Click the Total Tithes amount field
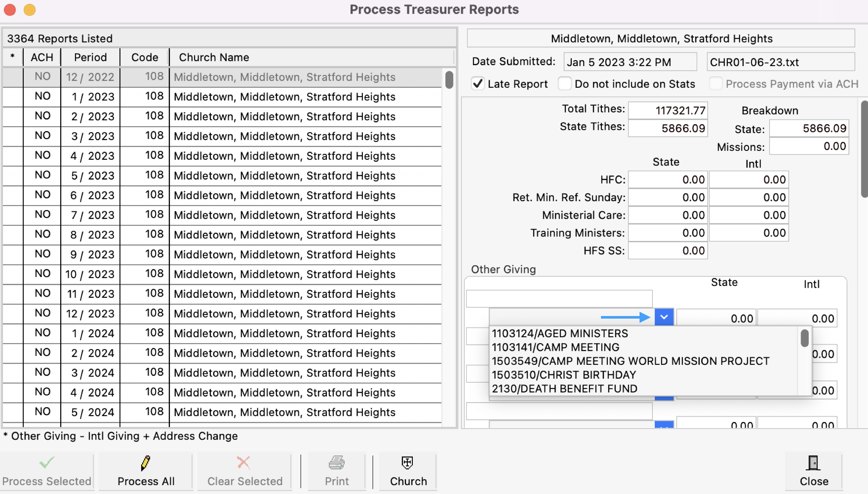 tap(667, 110)
